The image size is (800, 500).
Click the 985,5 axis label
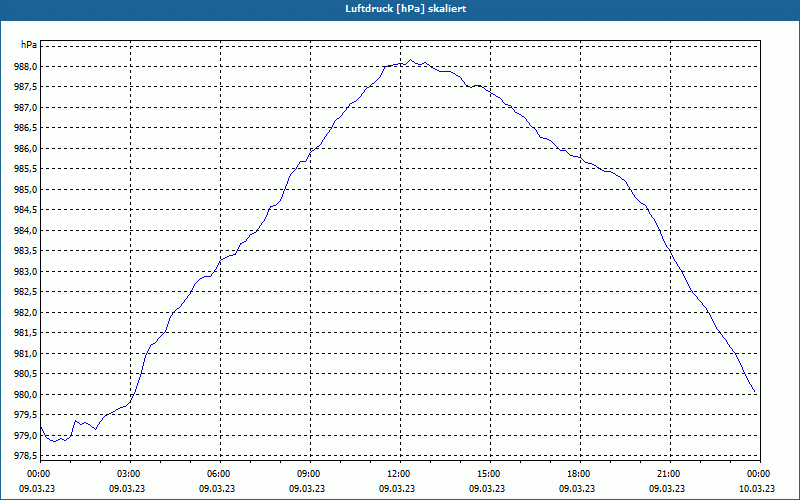[x=26, y=169]
